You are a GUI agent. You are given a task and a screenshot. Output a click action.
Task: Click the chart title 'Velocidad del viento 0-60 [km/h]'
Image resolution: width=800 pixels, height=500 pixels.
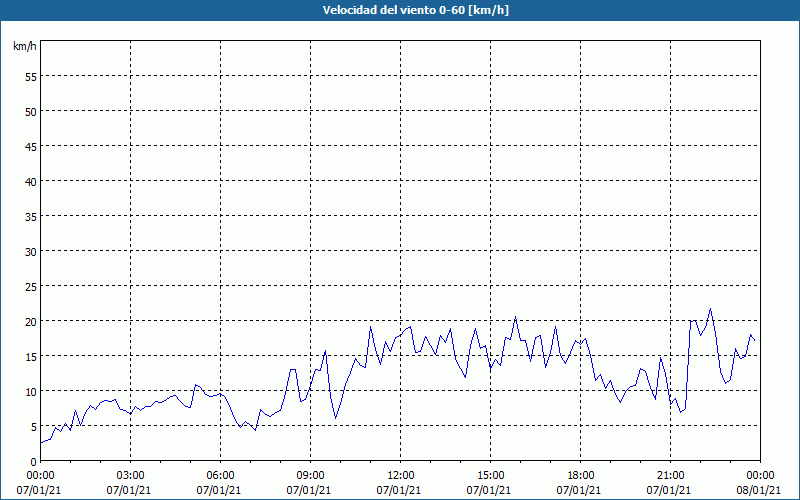pos(415,10)
